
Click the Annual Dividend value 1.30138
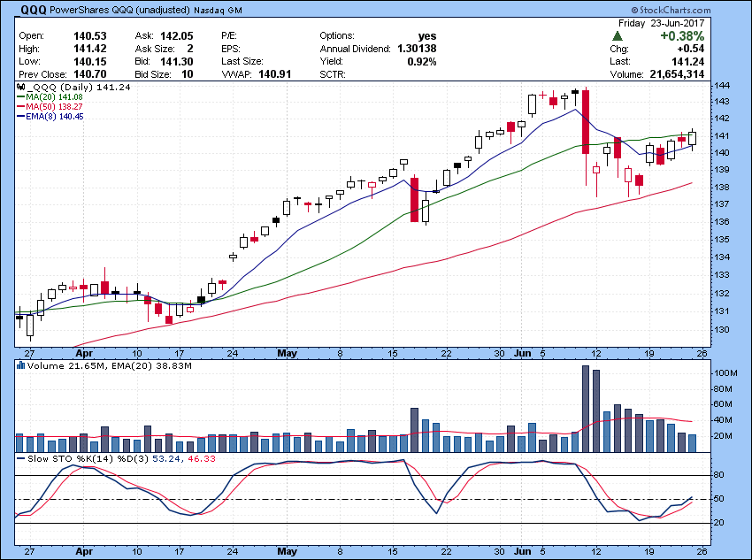coord(417,49)
